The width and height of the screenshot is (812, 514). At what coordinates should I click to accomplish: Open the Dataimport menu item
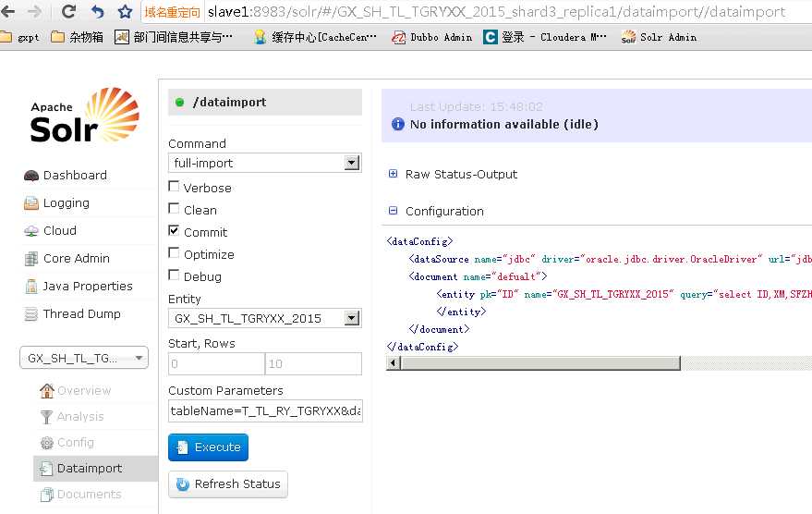pyautogui.click(x=89, y=469)
